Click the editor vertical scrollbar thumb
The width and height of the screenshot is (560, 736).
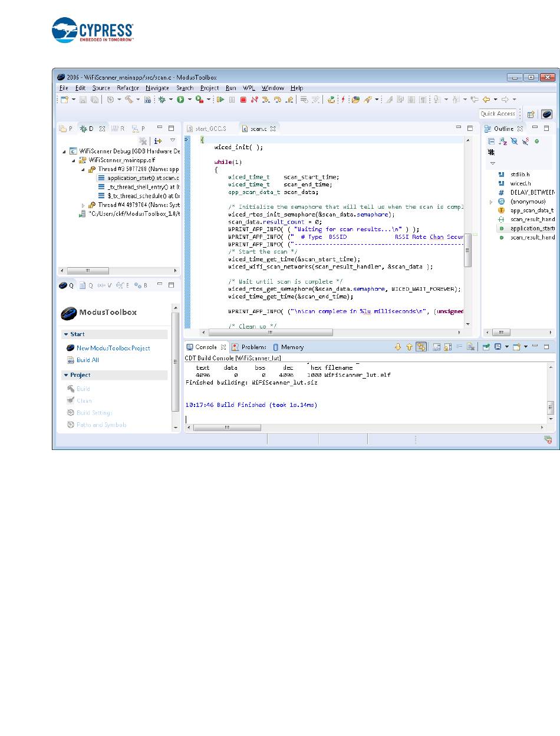click(x=468, y=251)
